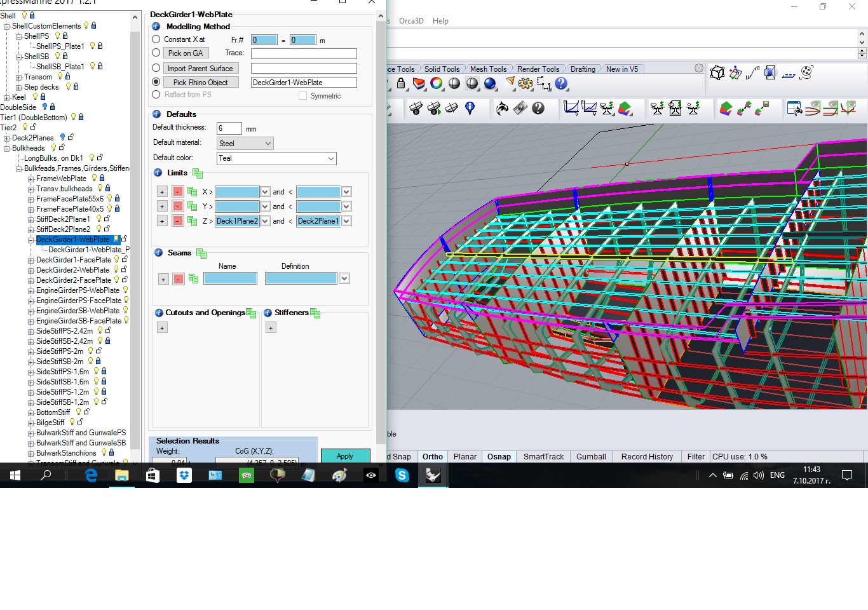The width and height of the screenshot is (868, 610).
Task: Click the blue help question mark icon
Action: point(561,83)
